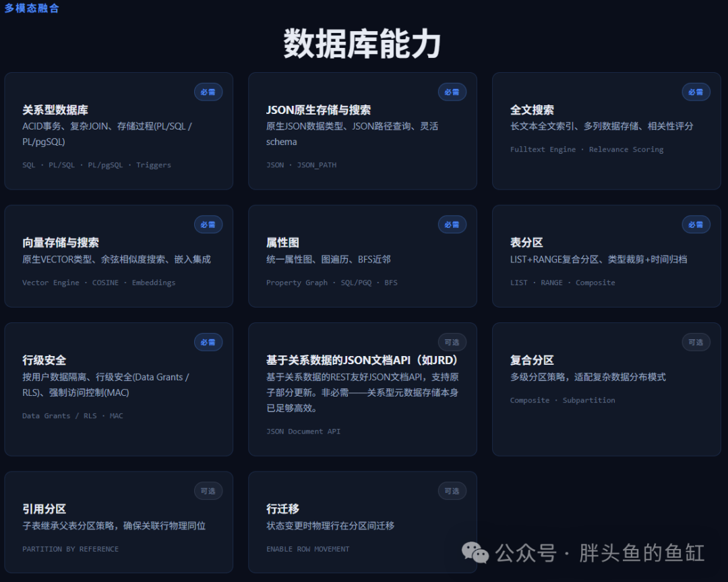Click the 必需 badge on 全文搜索 card
Screen dimensions: 728x582
pos(696,92)
